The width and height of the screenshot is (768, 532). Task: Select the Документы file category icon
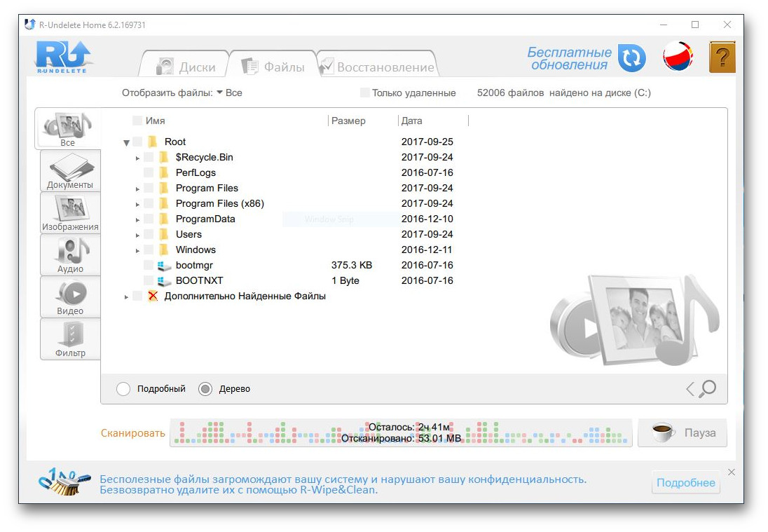coord(71,171)
